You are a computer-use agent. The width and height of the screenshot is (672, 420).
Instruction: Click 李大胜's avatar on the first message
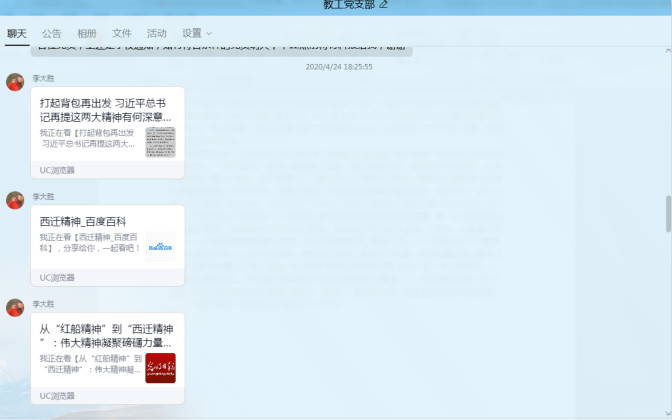(15, 82)
